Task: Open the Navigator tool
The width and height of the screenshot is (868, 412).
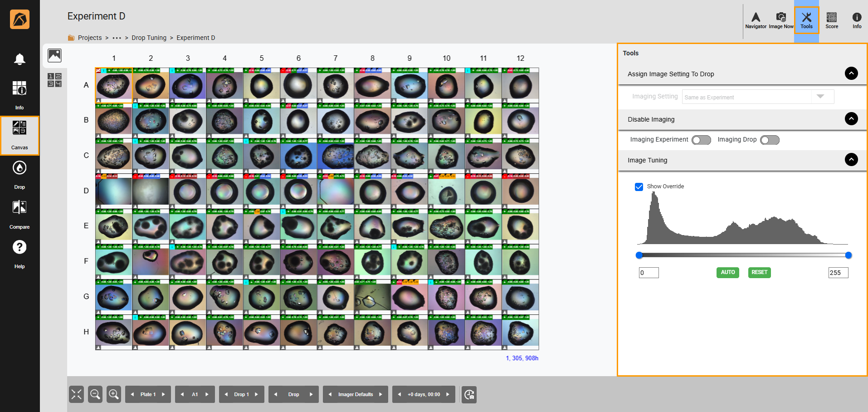Action: coord(756,20)
